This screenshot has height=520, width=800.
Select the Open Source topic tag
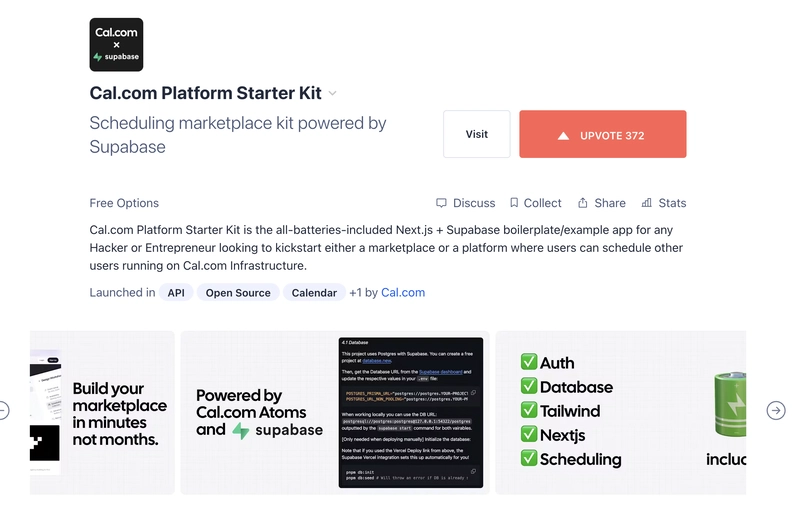[238, 292]
